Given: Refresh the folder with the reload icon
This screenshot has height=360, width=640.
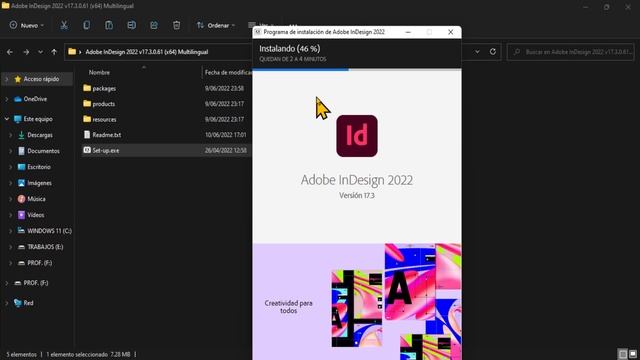Looking at the screenshot, I should tap(493, 52).
